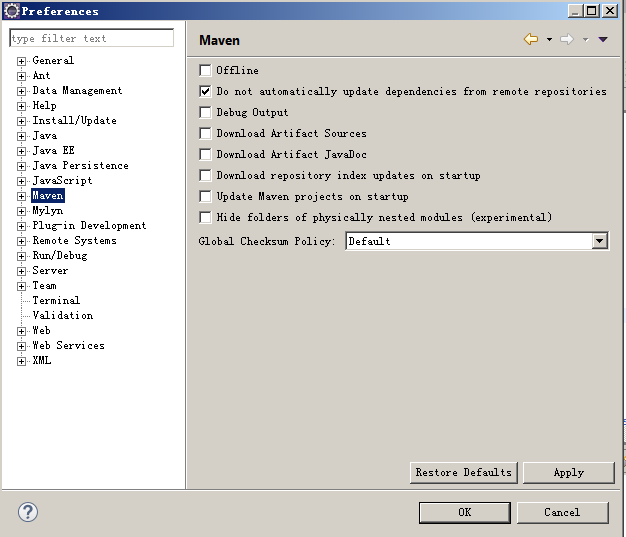Image resolution: width=626 pixels, height=537 pixels.
Task: Click the Preferences window gear icon
Action: (x=12, y=11)
